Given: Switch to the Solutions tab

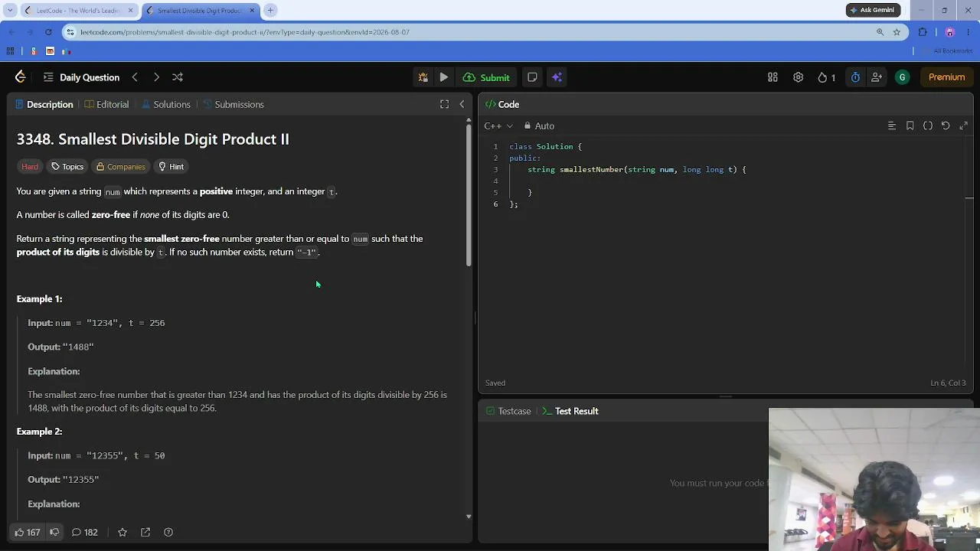Looking at the screenshot, I should click(165, 104).
